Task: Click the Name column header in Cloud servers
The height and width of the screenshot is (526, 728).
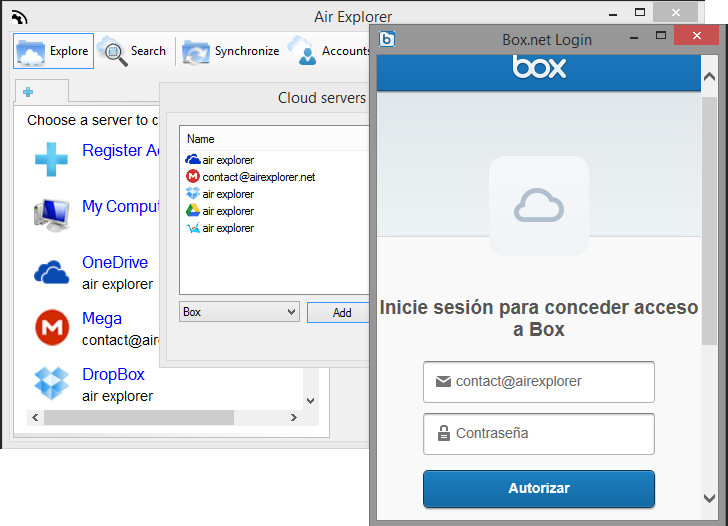Action: point(201,139)
